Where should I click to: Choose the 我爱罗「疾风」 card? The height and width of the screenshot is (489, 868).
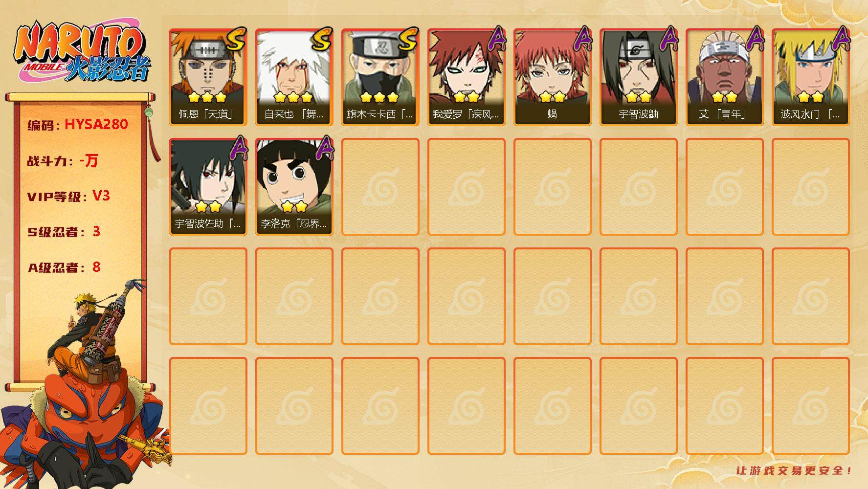(466, 77)
